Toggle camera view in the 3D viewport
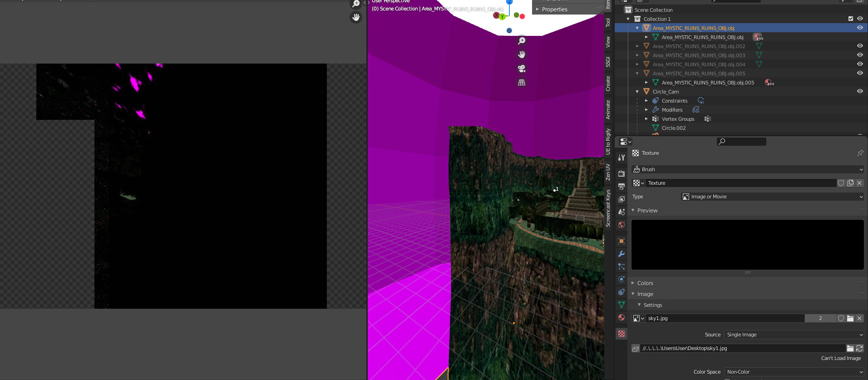 522,69
